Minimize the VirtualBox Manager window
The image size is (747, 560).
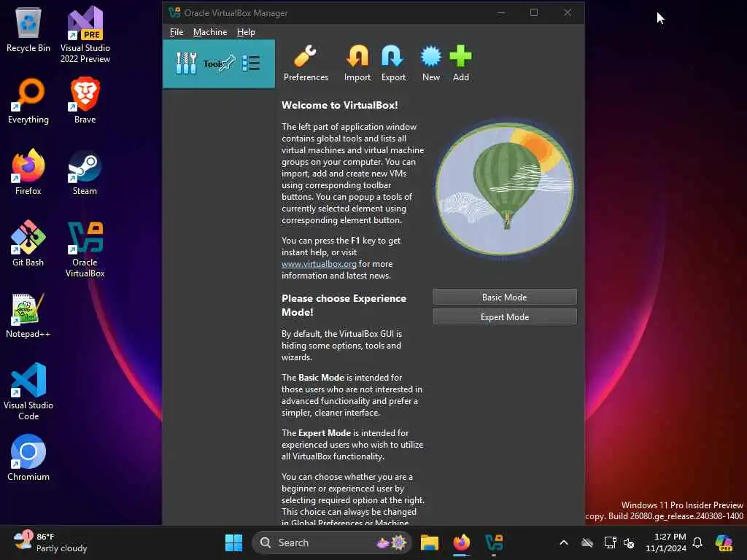(500, 13)
